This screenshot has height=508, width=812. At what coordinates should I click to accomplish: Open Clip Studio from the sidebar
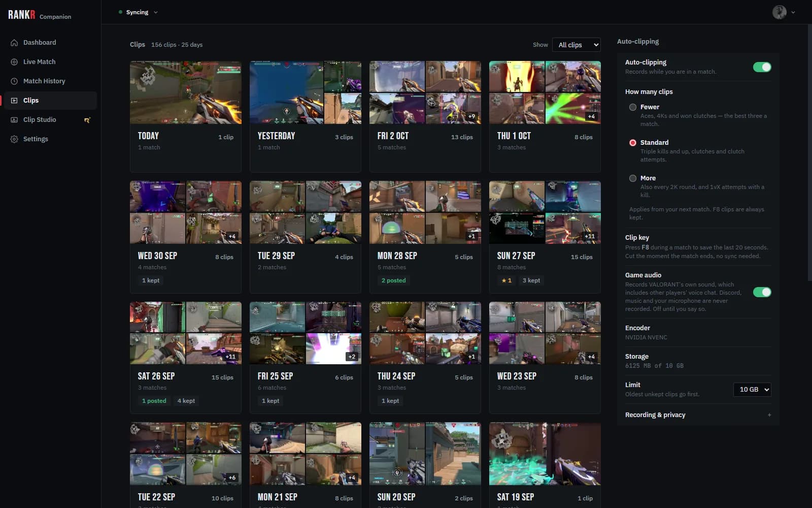(50, 120)
